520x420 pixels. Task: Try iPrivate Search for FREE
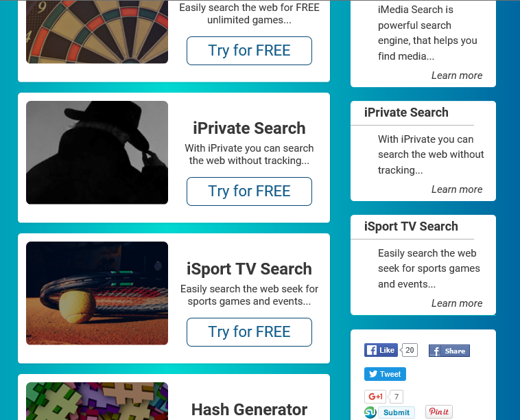[249, 191]
